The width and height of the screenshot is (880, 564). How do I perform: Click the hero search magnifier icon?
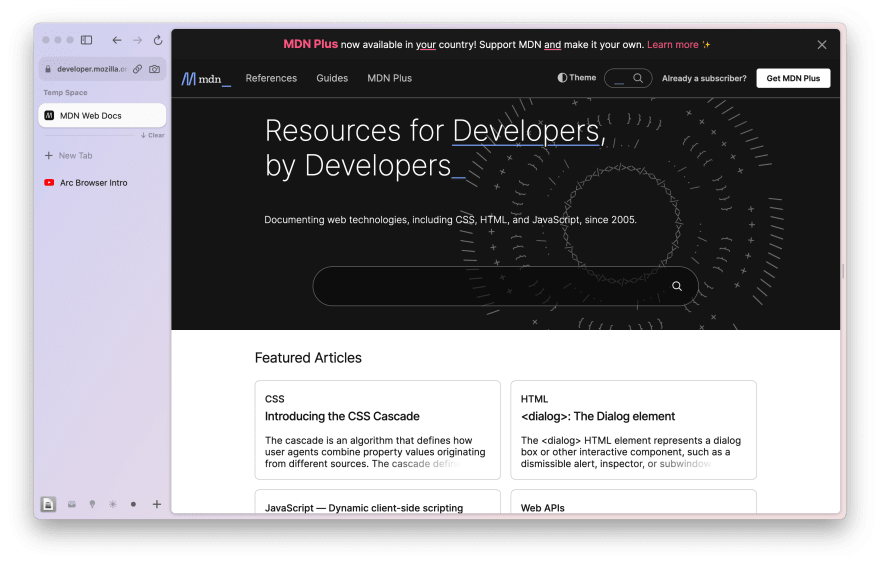pos(677,286)
